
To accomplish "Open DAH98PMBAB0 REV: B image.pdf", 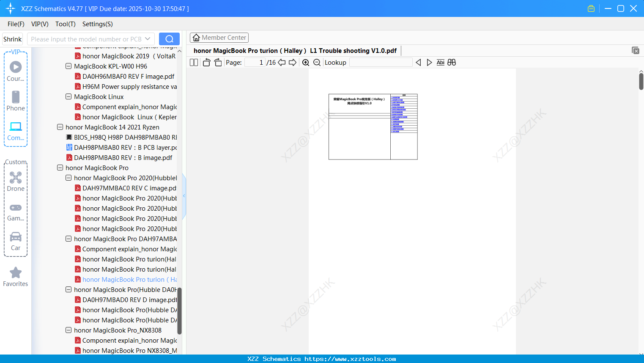I will point(119,158).
